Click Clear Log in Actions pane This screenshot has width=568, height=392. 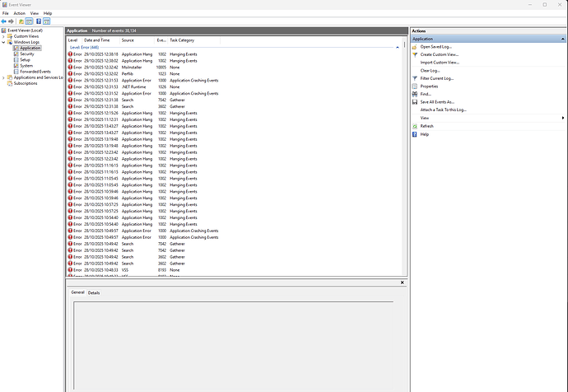[x=429, y=70]
